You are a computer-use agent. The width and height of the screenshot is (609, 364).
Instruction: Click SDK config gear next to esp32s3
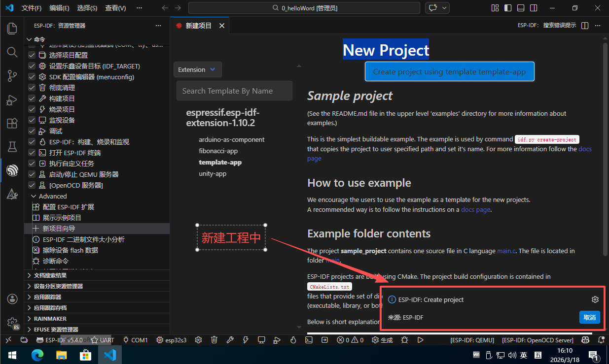(198, 340)
